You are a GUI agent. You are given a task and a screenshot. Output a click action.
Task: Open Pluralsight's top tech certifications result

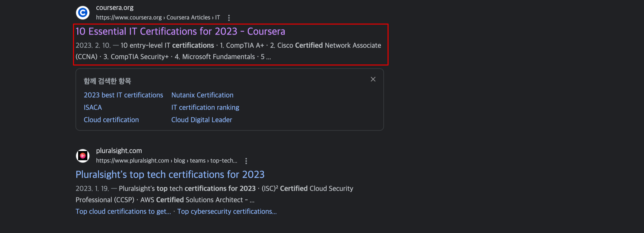coord(170,175)
